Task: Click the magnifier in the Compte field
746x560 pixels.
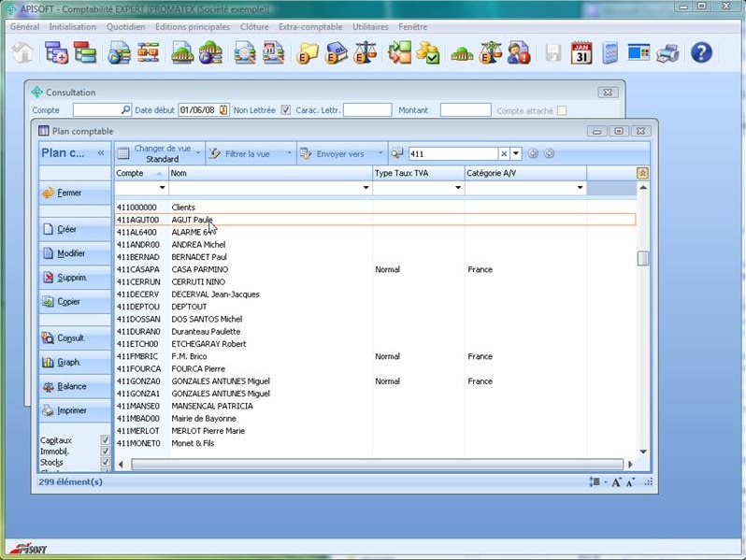Action: coord(125,110)
